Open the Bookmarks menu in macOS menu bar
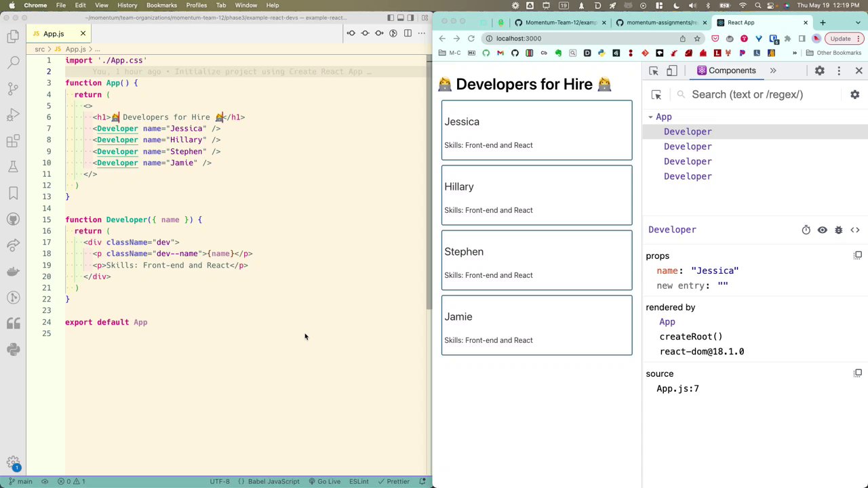Viewport: 868px width, 488px height. [x=161, y=5]
